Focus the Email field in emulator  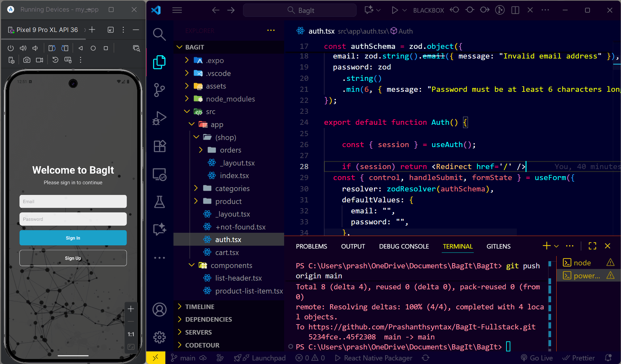[x=73, y=201]
